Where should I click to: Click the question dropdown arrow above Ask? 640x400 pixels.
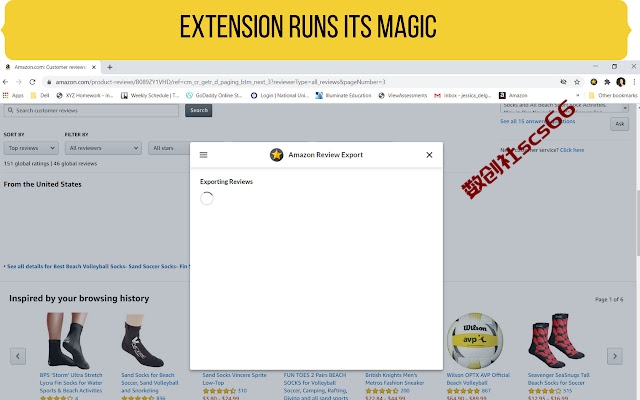(x=625, y=108)
